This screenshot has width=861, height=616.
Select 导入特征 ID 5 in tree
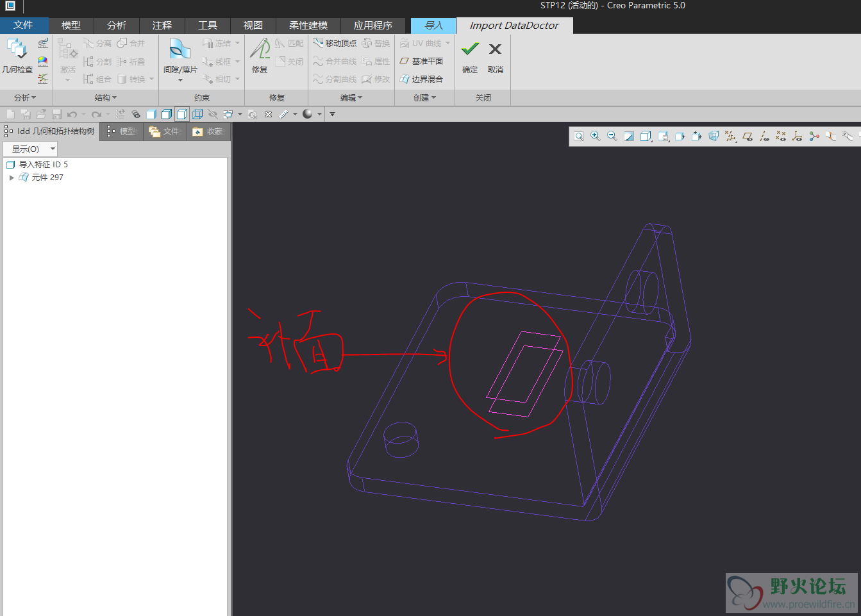(x=42, y=165)
